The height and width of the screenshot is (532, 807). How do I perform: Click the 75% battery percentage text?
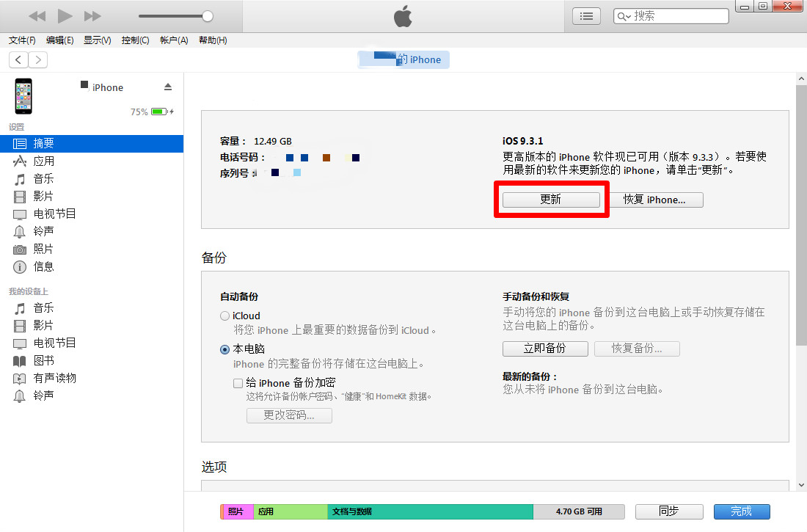139,112
